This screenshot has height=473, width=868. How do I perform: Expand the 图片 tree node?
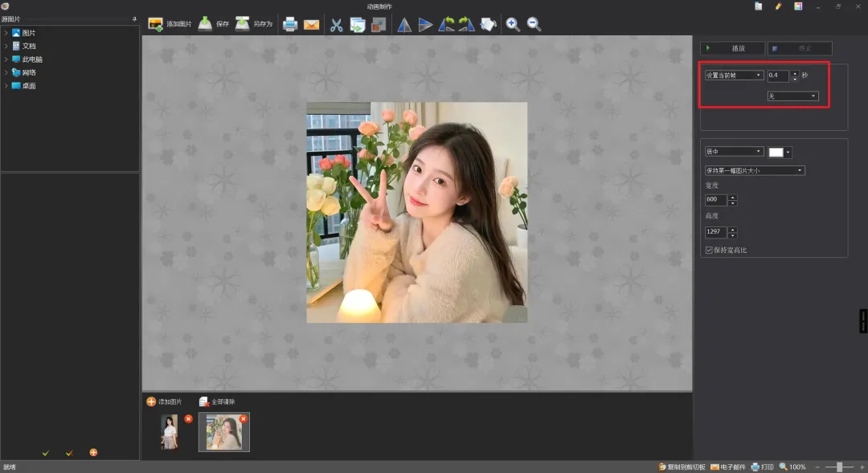click(6, 33)
